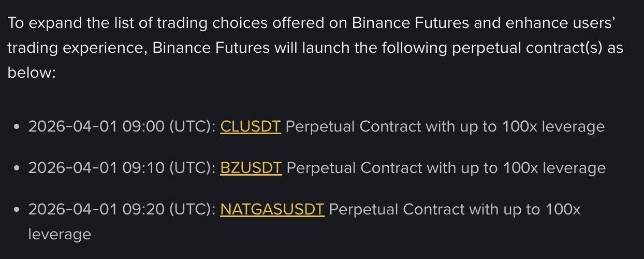Click the word "below:" ending the intro

pyautogui.click(x=31, y=73)
